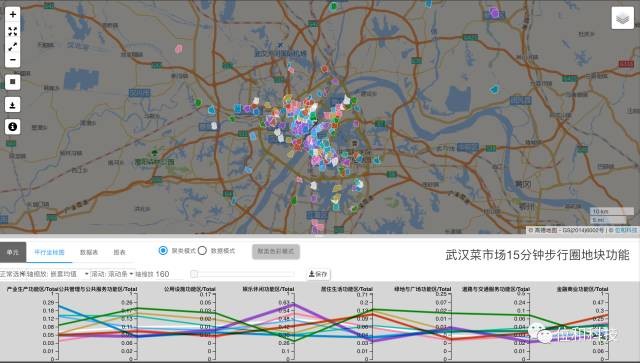Open the parallel coordinates tab
This screenshot has width=640, height=363.
coord(49,252)
